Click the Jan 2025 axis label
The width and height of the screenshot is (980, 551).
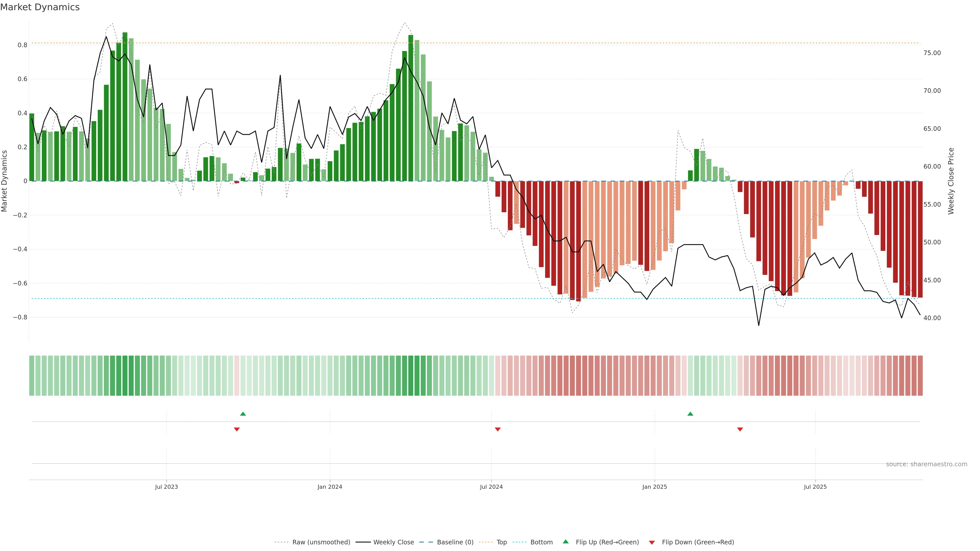pos(654,487)
